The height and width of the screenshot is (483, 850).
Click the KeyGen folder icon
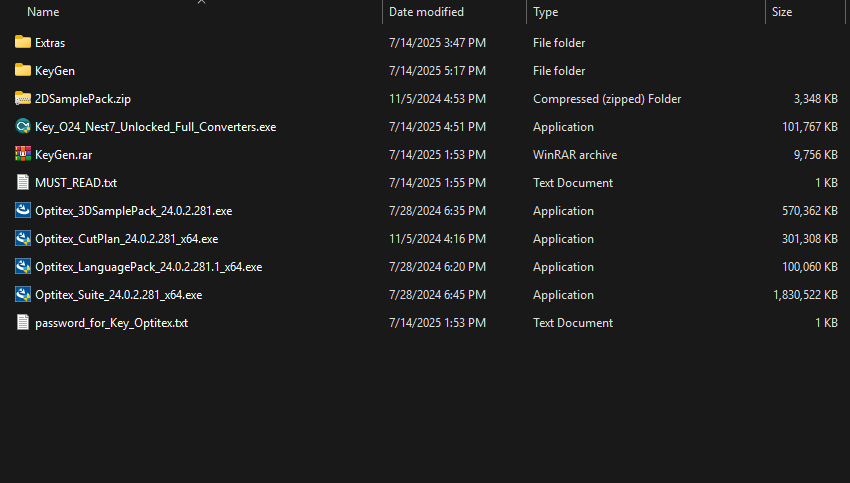click(23, 71)
